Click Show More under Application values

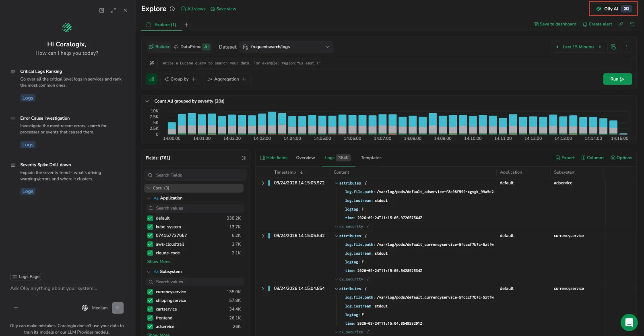click(159, 261)
